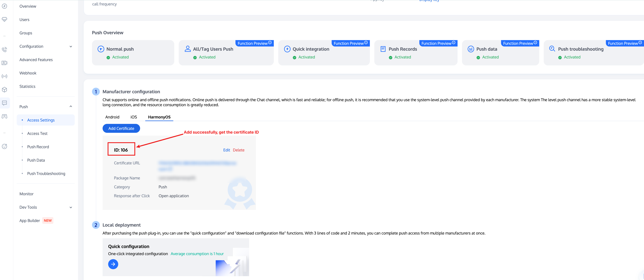
Task: Open Push Troubleshooting in sidebar
Action: coord(46,173)
